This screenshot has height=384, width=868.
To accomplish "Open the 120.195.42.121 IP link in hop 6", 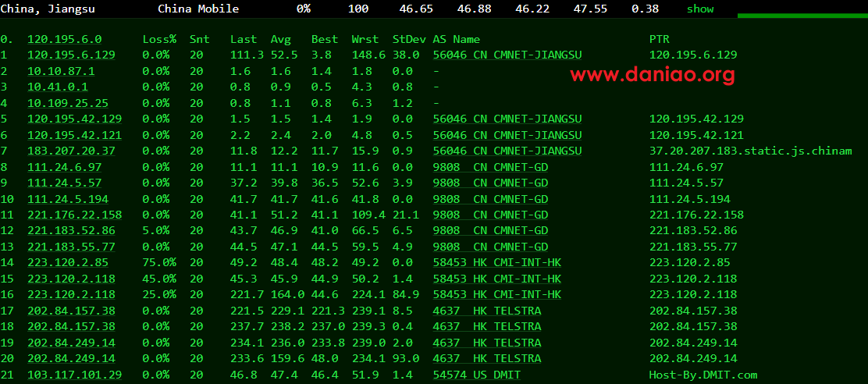I will [75, 135].
